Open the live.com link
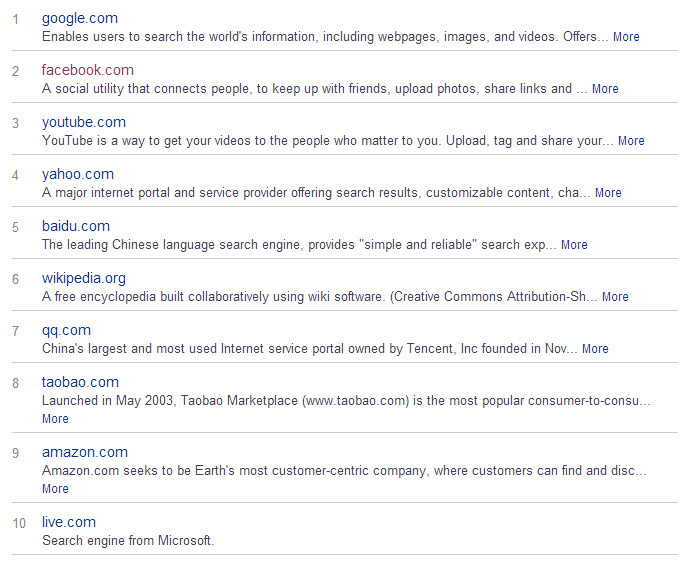Screen dimensions: 698x563 [69, 522]
